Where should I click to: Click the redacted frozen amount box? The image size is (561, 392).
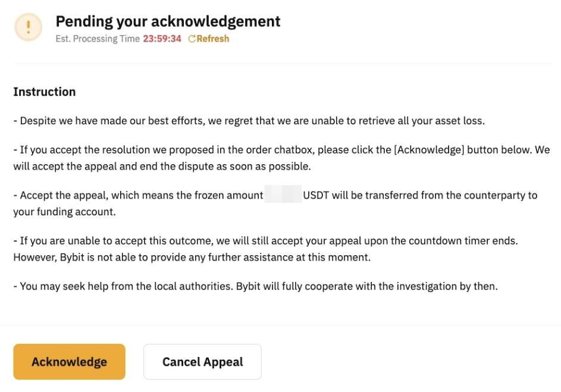coord(283,195)
